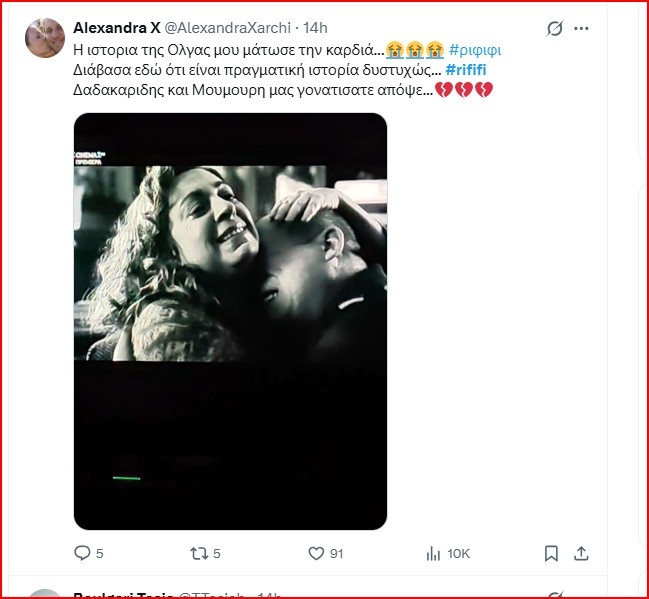Image resolution: width=649 pixels, height=599 pixels.
Task: Like the tweet with the heart icon
Action: pos(316,553)
